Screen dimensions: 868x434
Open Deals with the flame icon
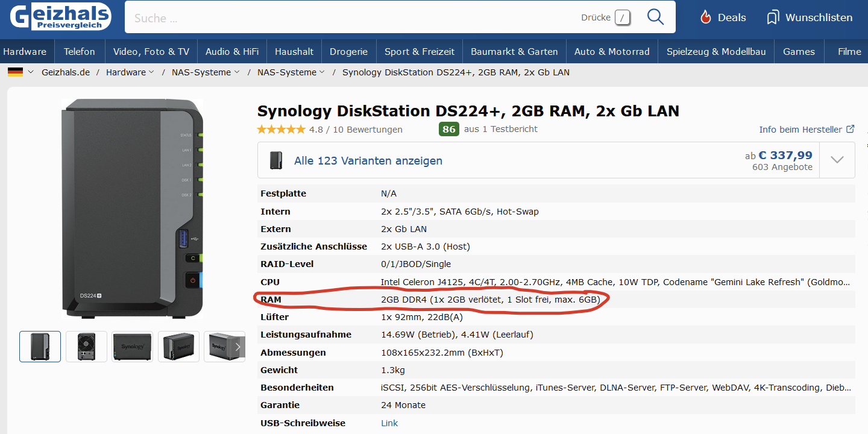pyautogui.click(x=723, y=17)
